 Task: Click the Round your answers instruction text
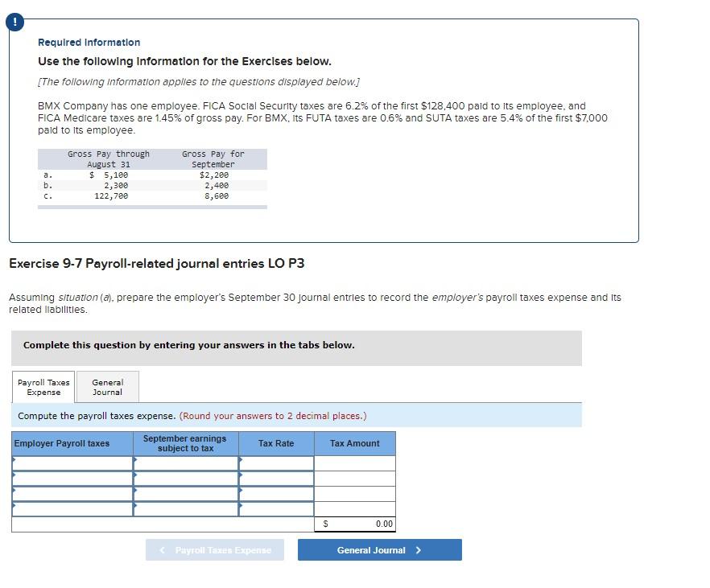273,416
